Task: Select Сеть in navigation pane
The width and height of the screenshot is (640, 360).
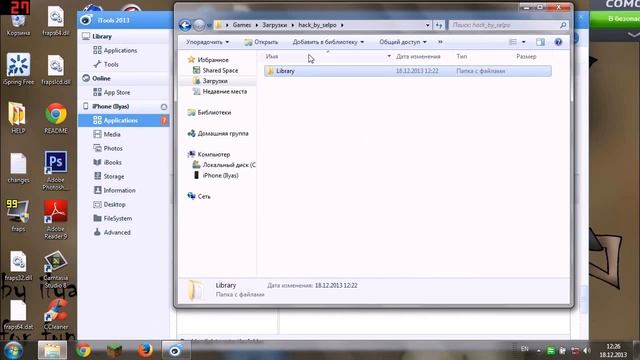Action: pyautogui.click(x=199, y=196)
